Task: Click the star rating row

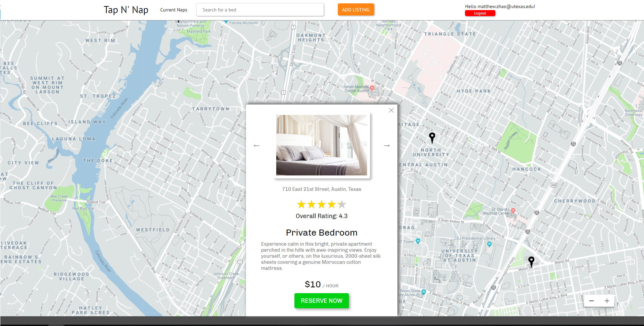Action: [322, 204]
